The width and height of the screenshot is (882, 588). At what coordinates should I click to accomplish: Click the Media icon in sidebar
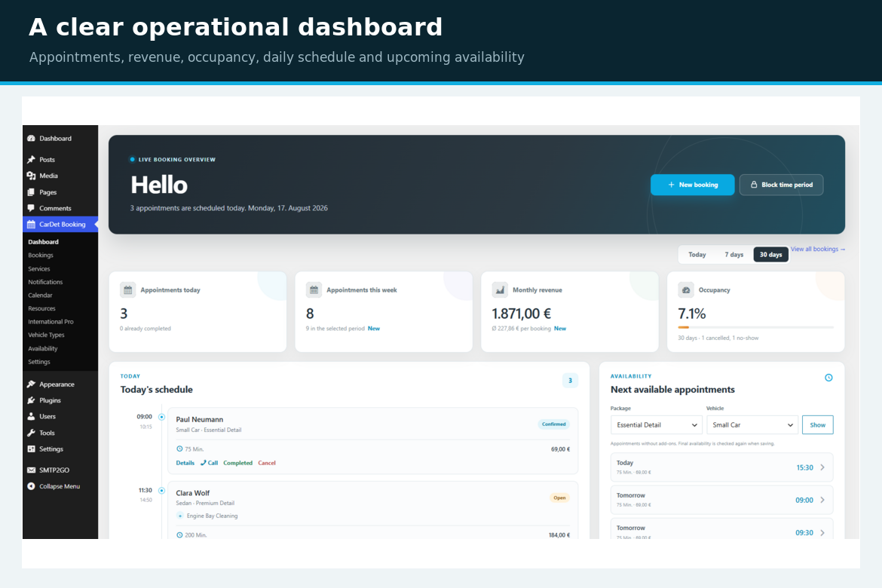(x=31, y=176)
